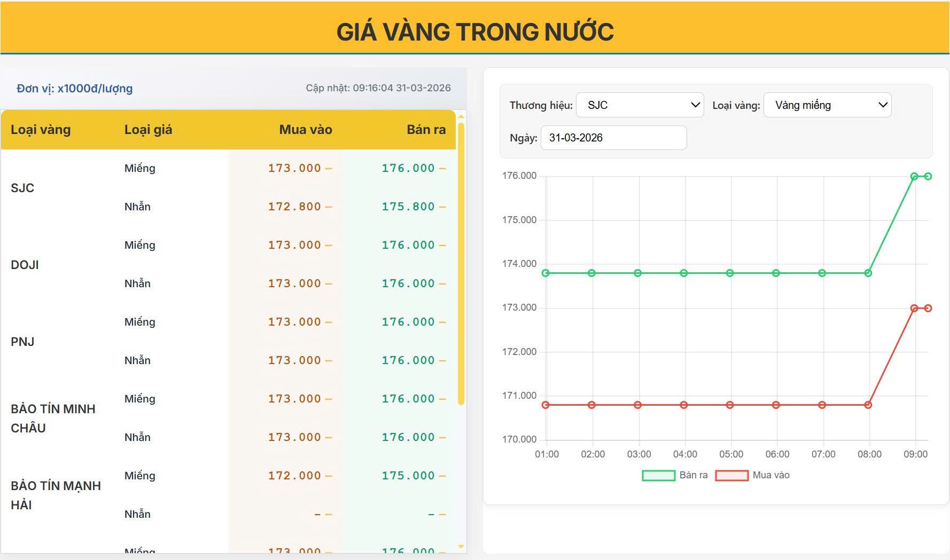
Task: Click the Đơn vị: x1000đ/lượng label
Action: click(74, 89)
